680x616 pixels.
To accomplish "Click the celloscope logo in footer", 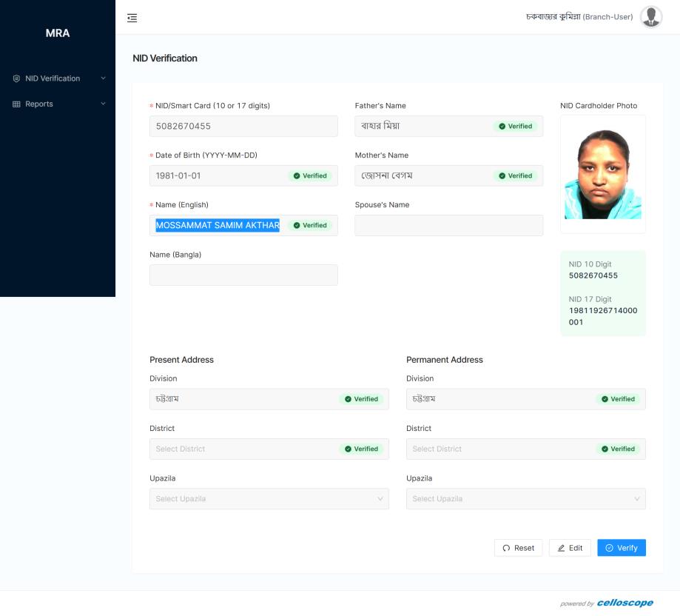I will tap(625, 603).
